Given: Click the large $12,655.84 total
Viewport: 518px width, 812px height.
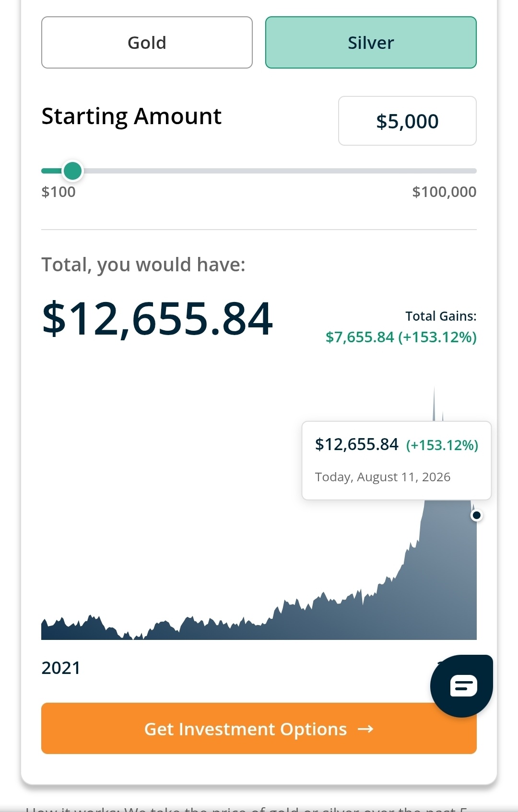Looking at the screenshot, I should click(x=158, y=319).
